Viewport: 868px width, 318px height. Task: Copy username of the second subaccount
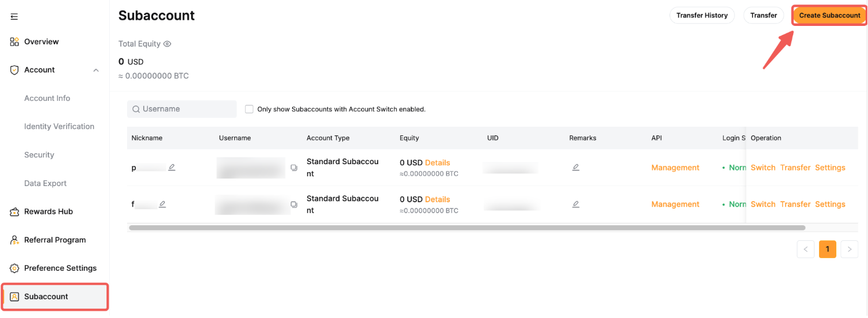[x=294, y=205]
